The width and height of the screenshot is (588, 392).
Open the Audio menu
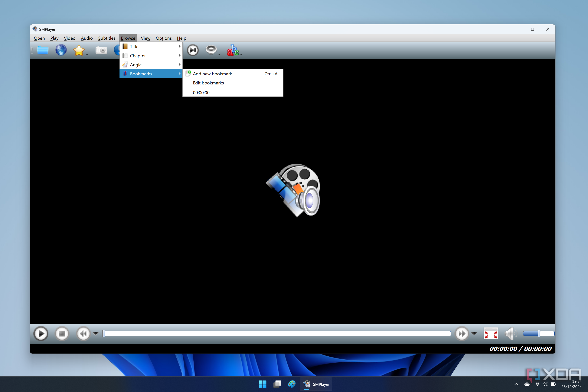click(87, 38)
